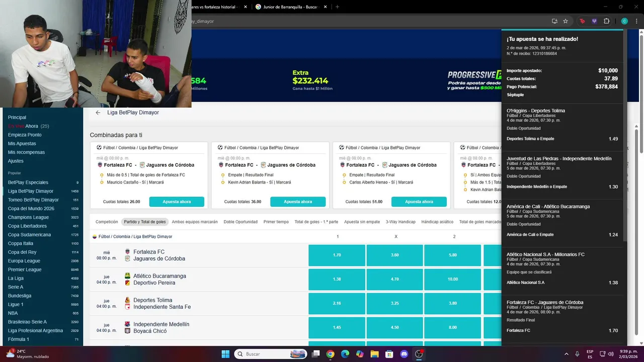Click the Atlético Bucaramanga team crest
The image size is (644, 362).
(127, 276)
